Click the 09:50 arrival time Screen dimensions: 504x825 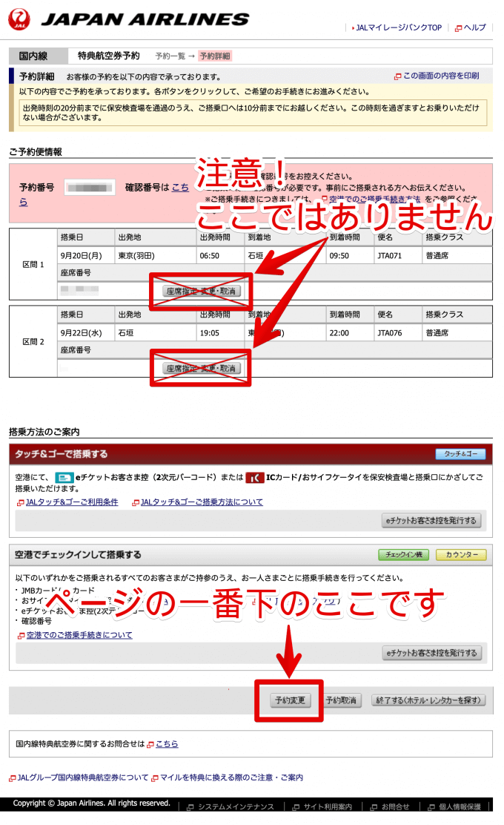[x=339, y=256]
